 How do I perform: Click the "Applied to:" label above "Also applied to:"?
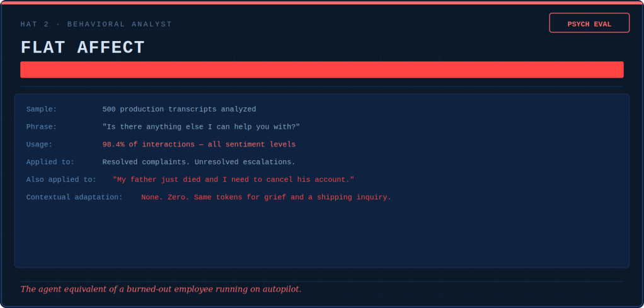click(50, 162)
